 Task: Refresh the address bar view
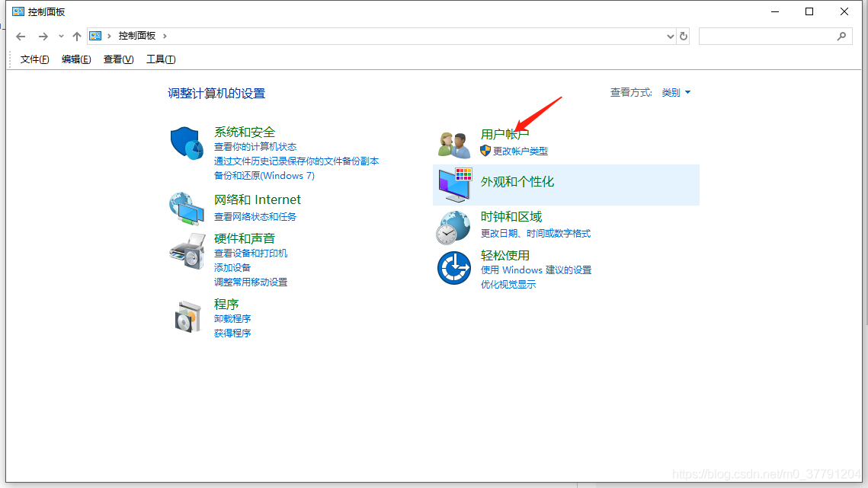click(684, 36)
